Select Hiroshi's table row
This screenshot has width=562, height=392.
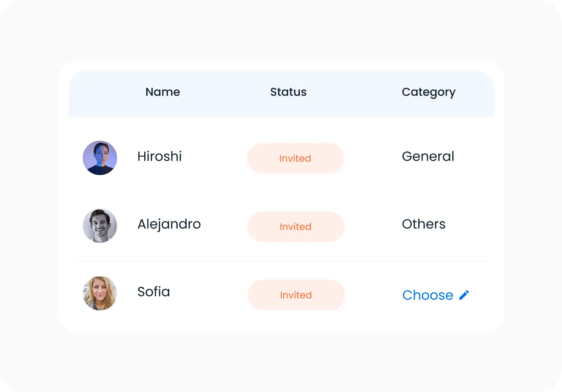coord(281,158)
